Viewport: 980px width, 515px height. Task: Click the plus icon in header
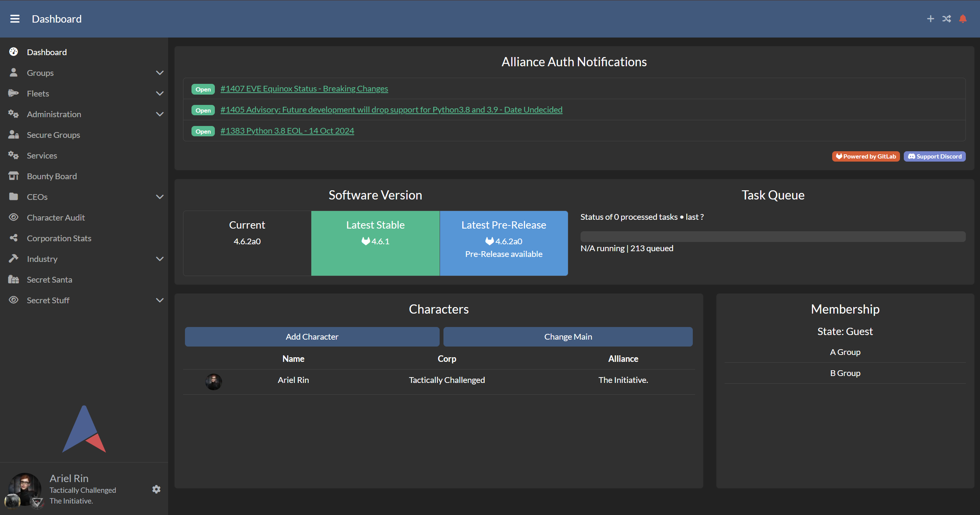tap(930, 19)
